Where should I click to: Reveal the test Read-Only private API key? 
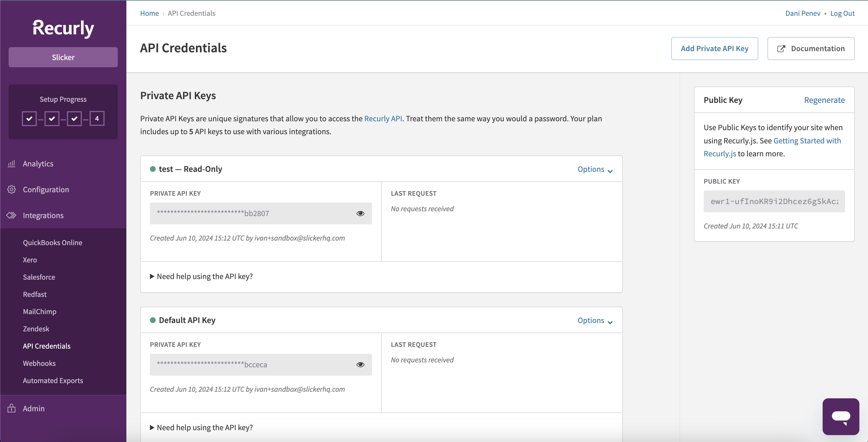point(360,213)
